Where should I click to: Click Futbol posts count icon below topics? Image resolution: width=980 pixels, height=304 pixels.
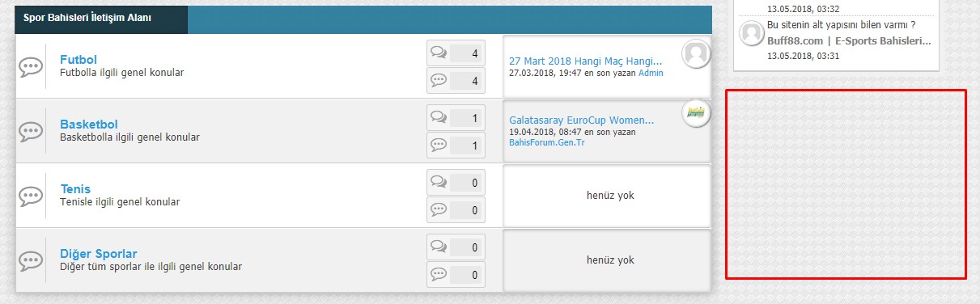coord(439,80)
